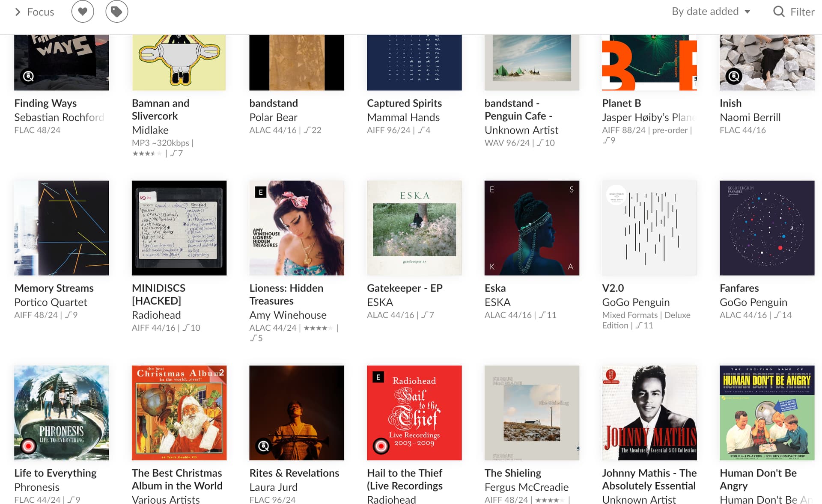Click the Filter magnifier icon
822x504 pixels.
point(779,12)
